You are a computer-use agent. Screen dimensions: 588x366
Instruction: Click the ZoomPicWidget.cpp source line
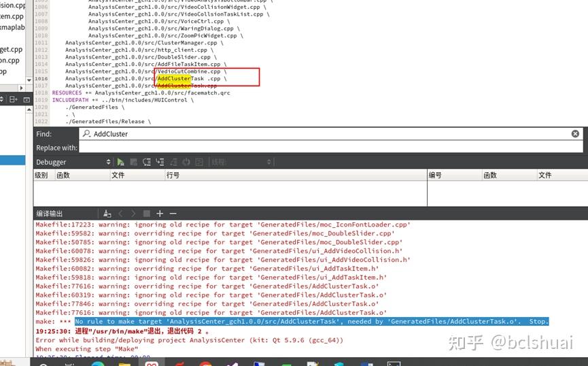[x=166, y=35]
